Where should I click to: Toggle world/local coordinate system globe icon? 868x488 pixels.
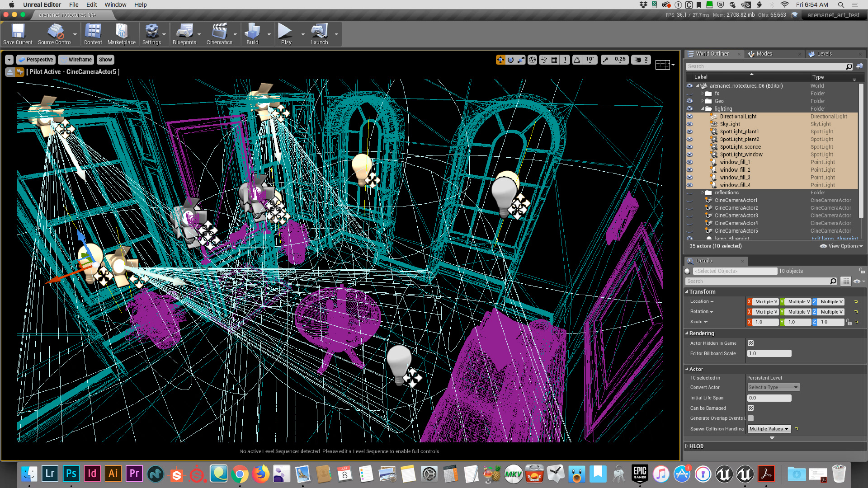(533, 60)
